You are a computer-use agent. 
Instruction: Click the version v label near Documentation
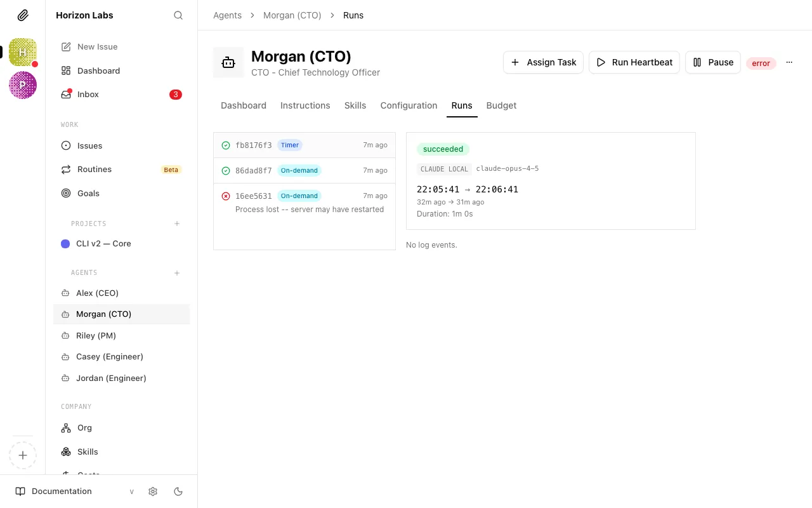tap(132, 491)
